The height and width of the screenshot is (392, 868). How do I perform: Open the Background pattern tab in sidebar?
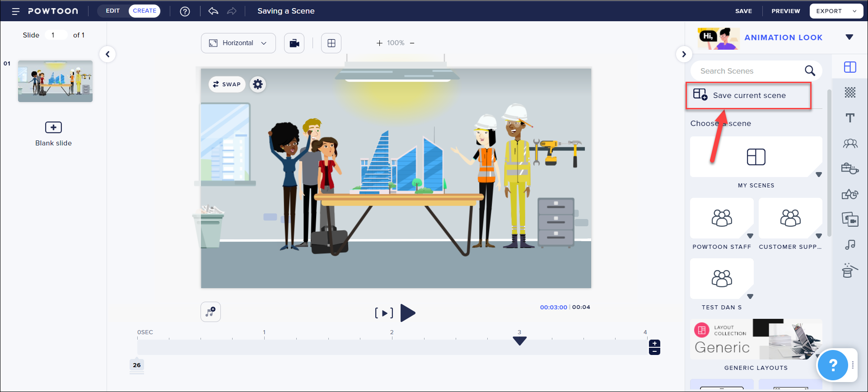850,93
